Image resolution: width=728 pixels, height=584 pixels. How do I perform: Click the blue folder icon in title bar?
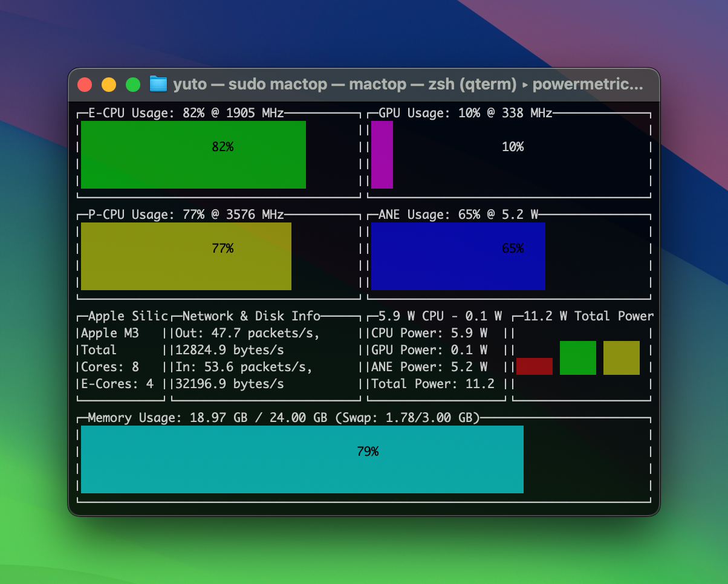[x=158, y=84]
